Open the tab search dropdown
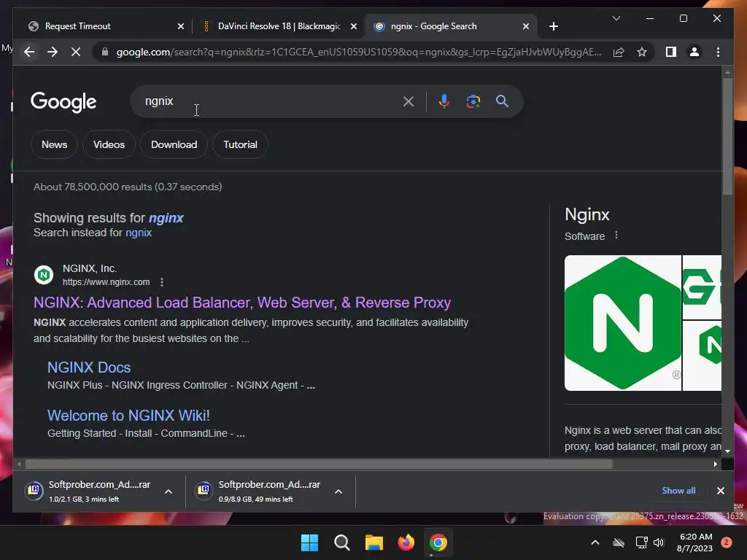The image size is (747, 560). point(616,18)
